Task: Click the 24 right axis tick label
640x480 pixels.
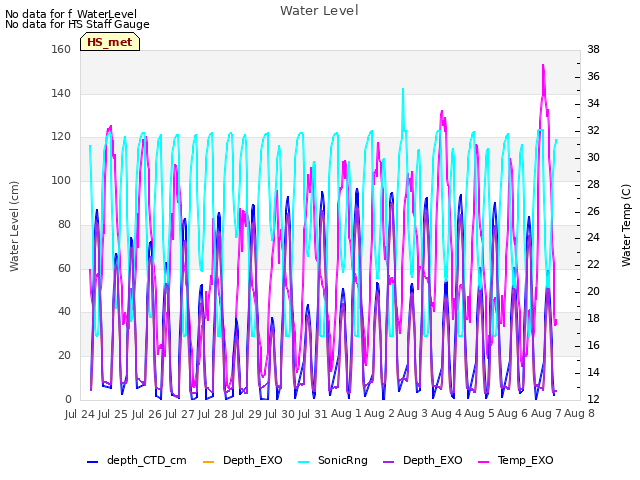Action: (x=593, y=238)
